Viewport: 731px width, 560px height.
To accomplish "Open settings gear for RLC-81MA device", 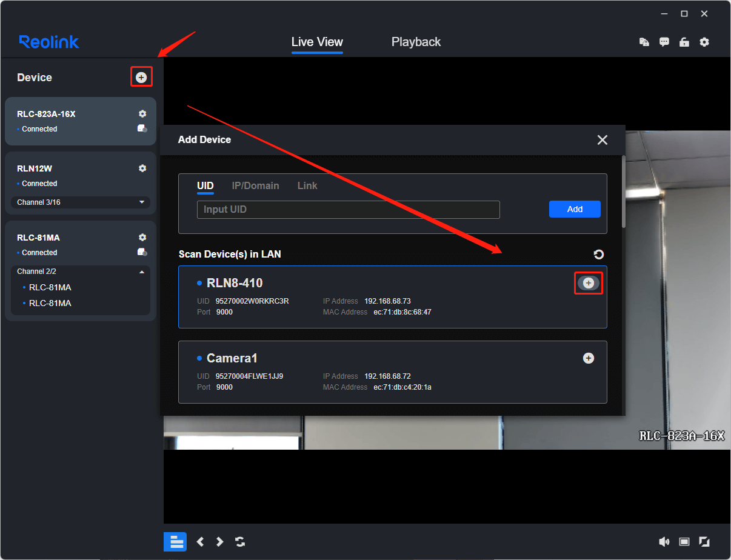I will pyautogui.click(x=142, y=238).
